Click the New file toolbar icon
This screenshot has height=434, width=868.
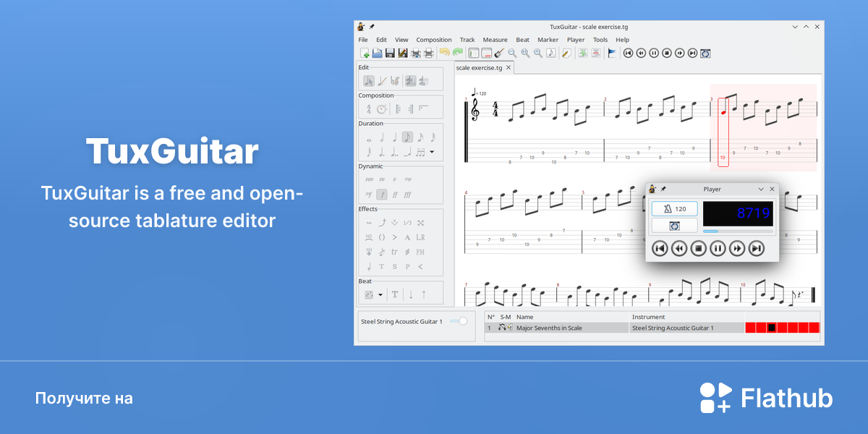pos(365,53)
